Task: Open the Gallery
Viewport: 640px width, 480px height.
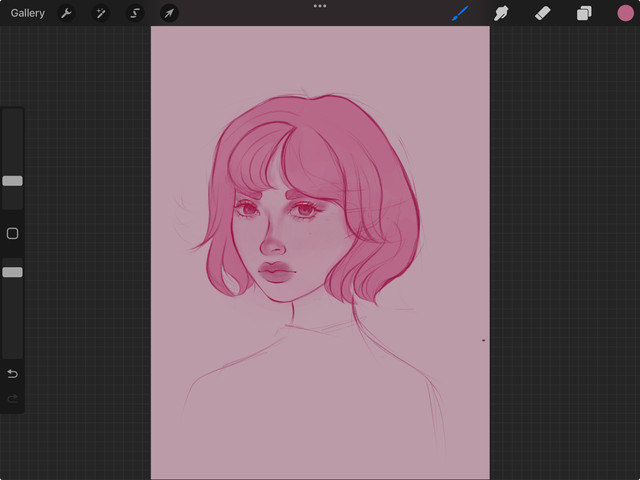Action: [x=27, y=13]
